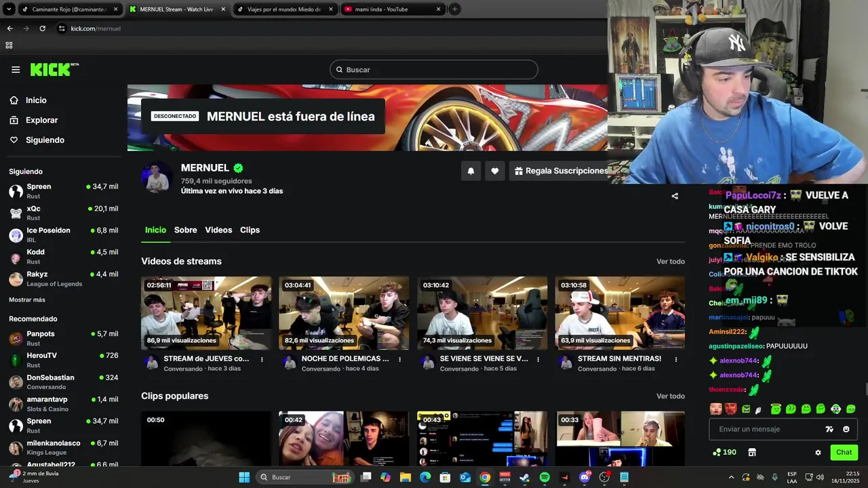Open Windows Start menu
Image resolution: width=868 pixels, height=488 pixels.
pyautogui.click(x=244, y=477)
